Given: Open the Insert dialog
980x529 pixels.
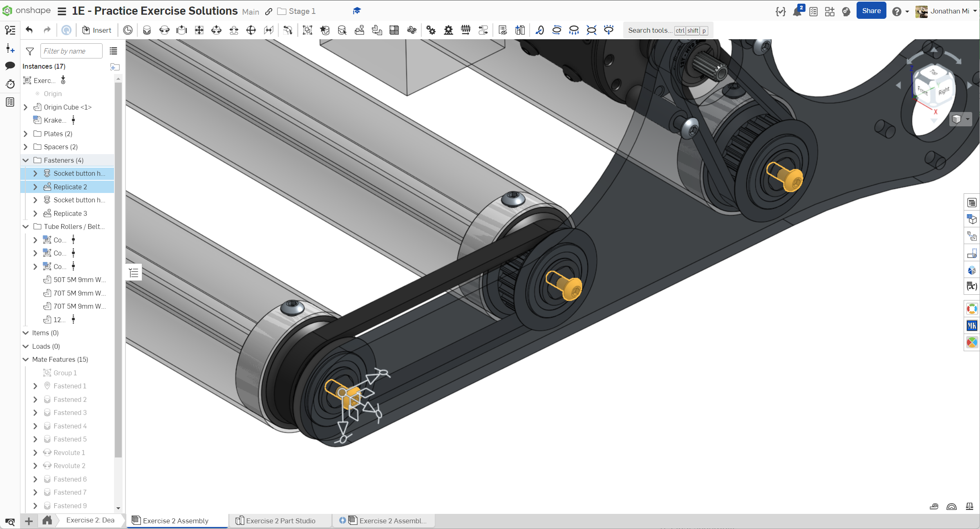Looking at the screenshot, I should tap(96, 30).
